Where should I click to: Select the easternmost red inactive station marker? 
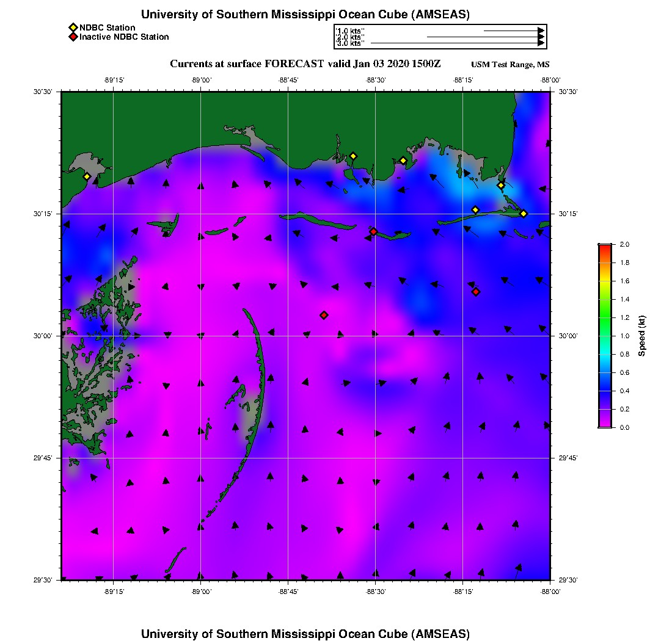[x=476, y=292]
